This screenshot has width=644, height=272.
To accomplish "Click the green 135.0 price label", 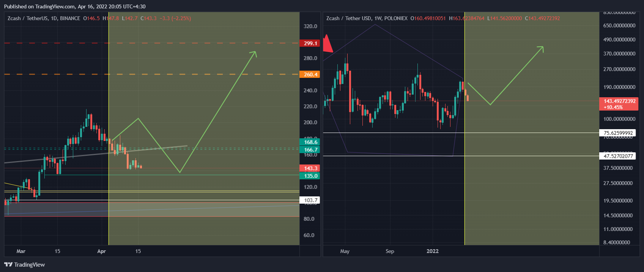I will coord(310,176).
